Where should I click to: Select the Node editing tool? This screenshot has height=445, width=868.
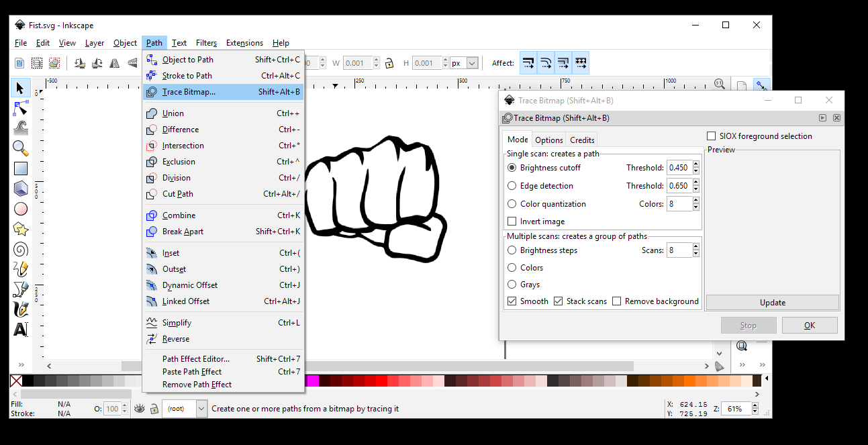pos(20,107)
